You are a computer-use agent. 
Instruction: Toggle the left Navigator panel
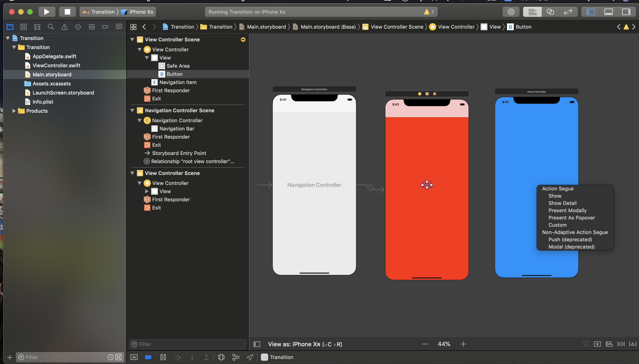591,12
